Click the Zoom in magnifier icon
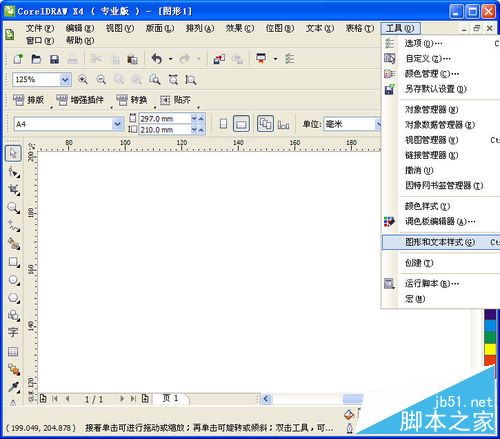 tap(83, 79)
